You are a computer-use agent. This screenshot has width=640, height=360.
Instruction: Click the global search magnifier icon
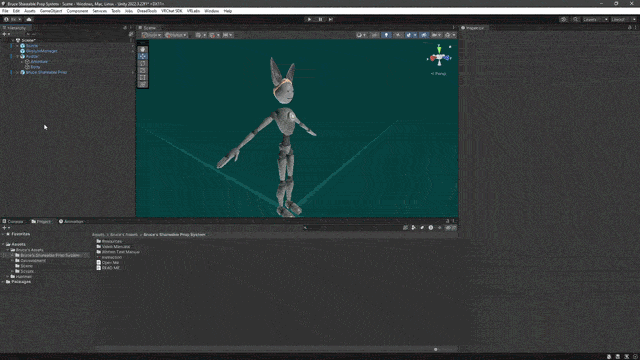pos(576,19)
